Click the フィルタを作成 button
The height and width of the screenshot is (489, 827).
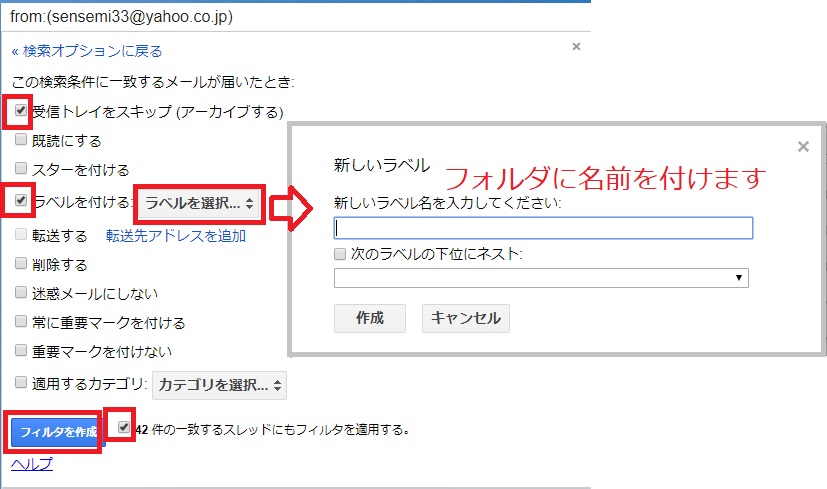(57, 432)
